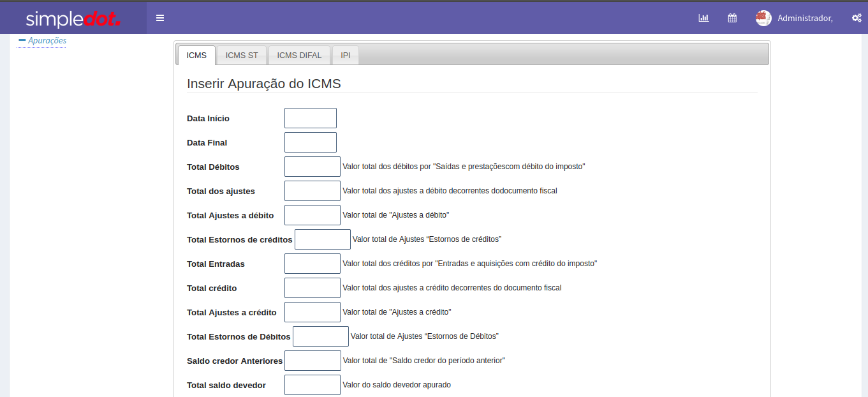Select the Total dos ajustes field

312,191
